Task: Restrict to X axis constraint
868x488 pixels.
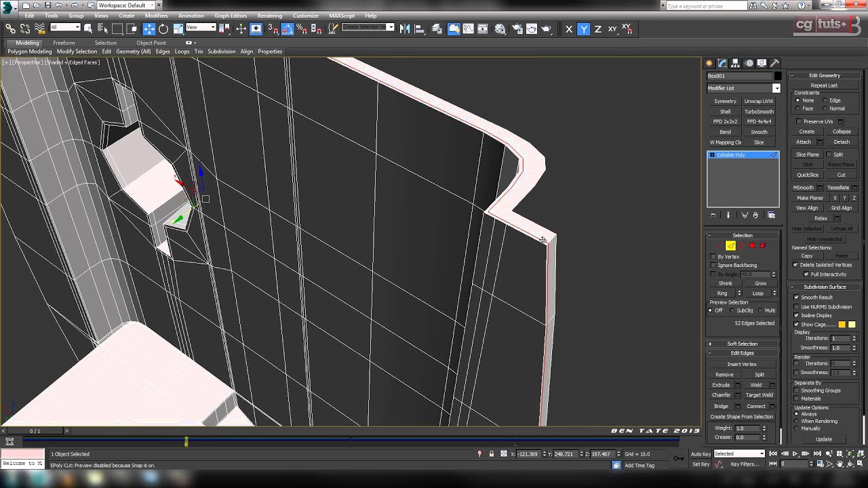Action: click(x=568, y=28)
